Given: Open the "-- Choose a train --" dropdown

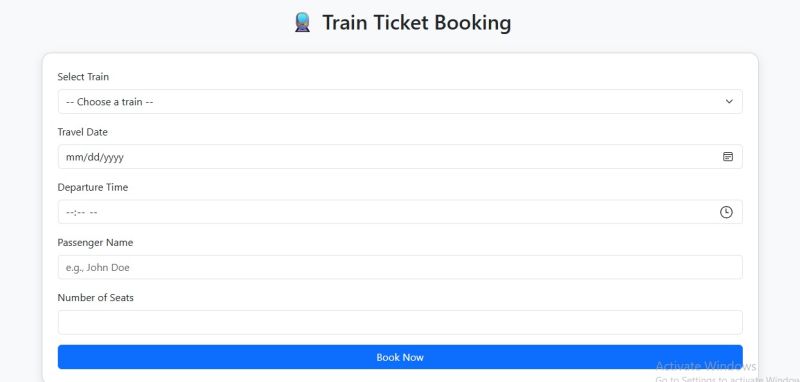Looking at the screenshot, I should pyautogui.click(x=400, y=101).
